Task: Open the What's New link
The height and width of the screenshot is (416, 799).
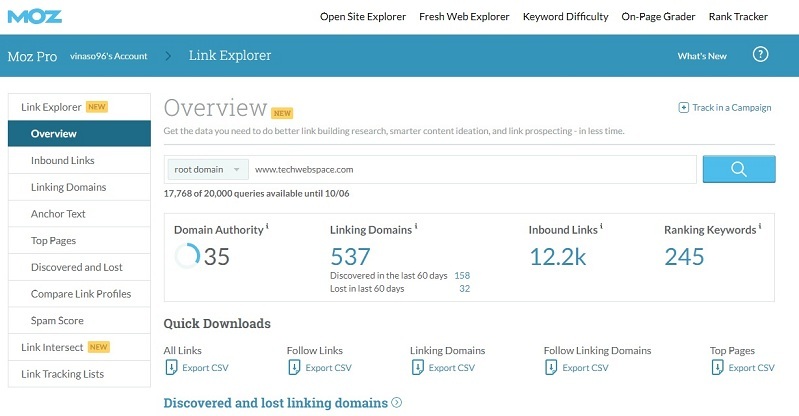Action: (701, 56)
